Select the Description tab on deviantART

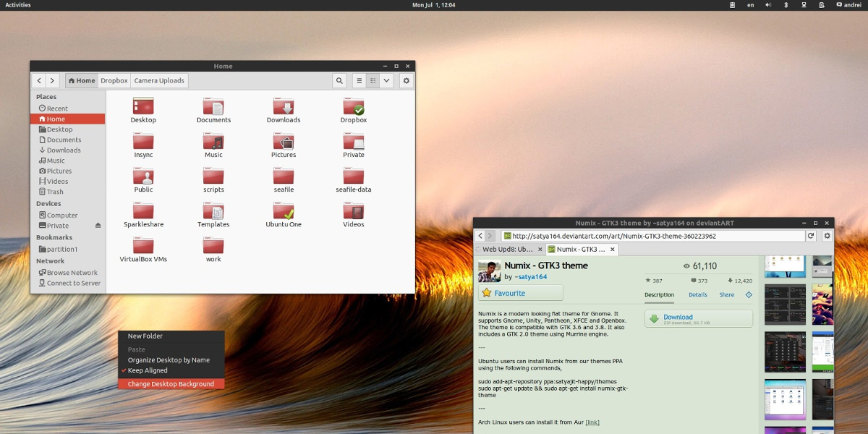[x=659, y=295]
